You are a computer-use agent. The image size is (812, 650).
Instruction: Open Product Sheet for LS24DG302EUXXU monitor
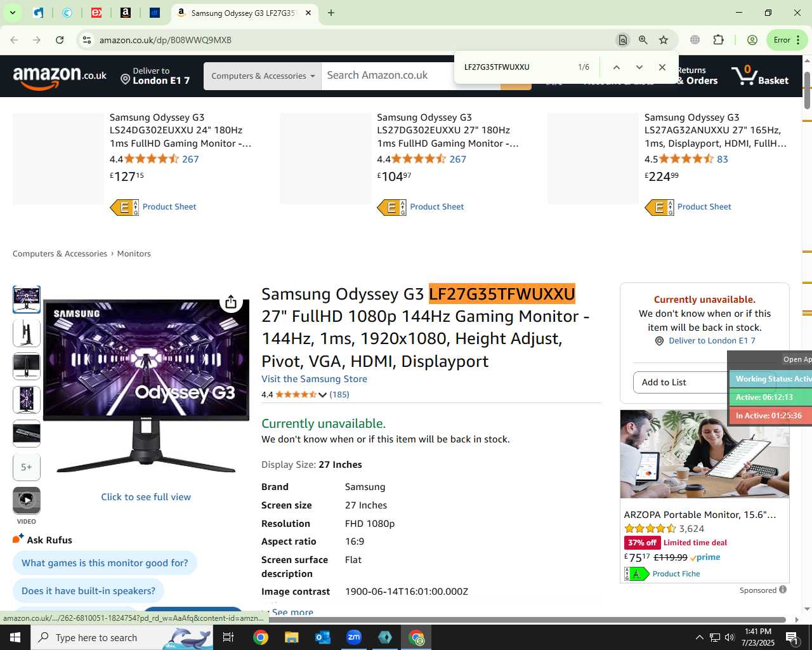(169, 207)
